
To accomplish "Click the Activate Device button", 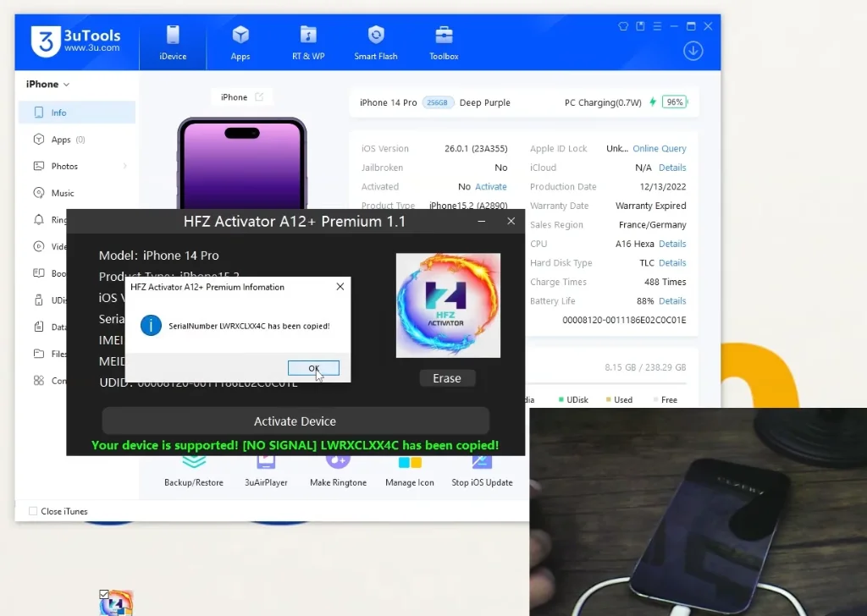I will point(295,421).
